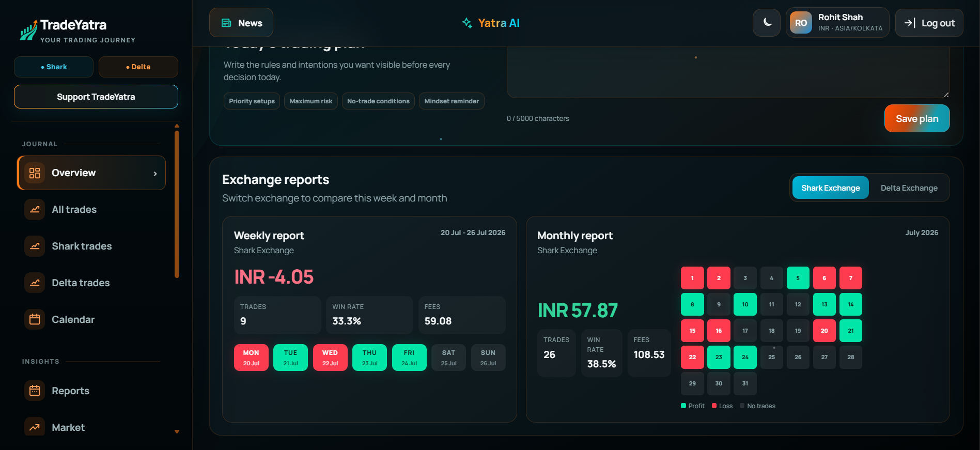Image resolution: width=980 pixels, height=450 pixels.
Task: Select THU 23 Jul day tile
Action: click(x=369, y=358)
